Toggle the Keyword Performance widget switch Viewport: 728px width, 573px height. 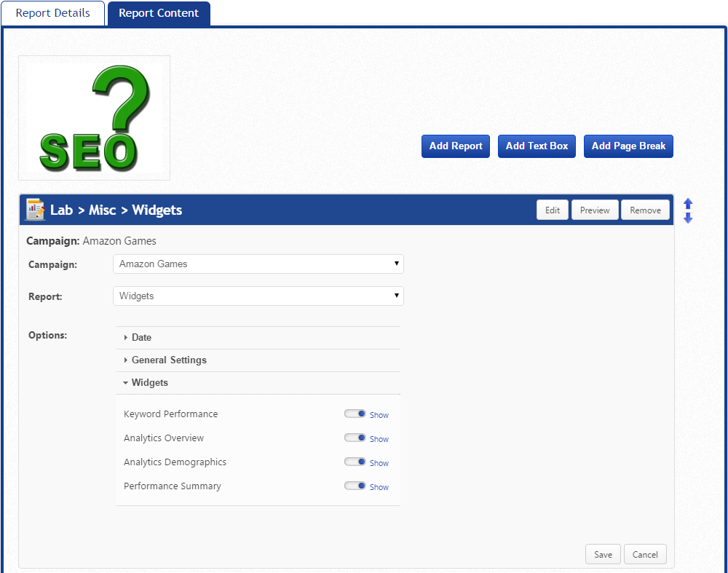click(x=355, y=414)
